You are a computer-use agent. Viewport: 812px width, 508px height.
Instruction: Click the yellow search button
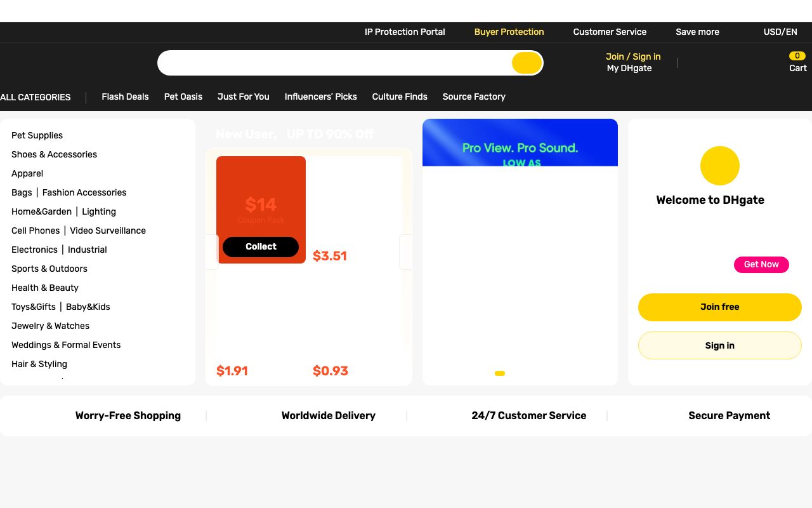click(527, 63)
